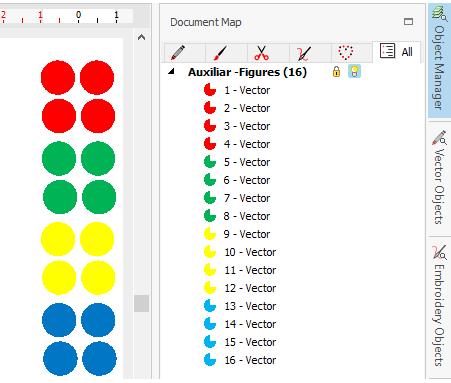
Task: Select the scissors tab in Document Map
Action: (268, 53)
